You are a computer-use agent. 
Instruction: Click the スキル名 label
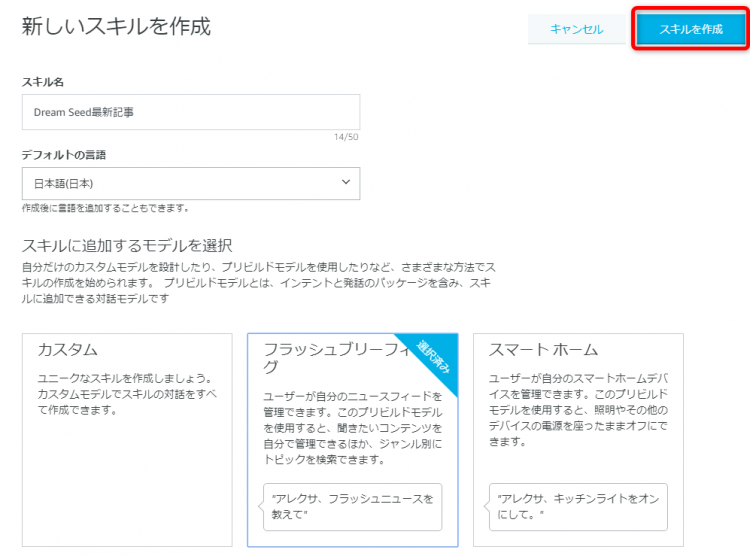(43, 82)
